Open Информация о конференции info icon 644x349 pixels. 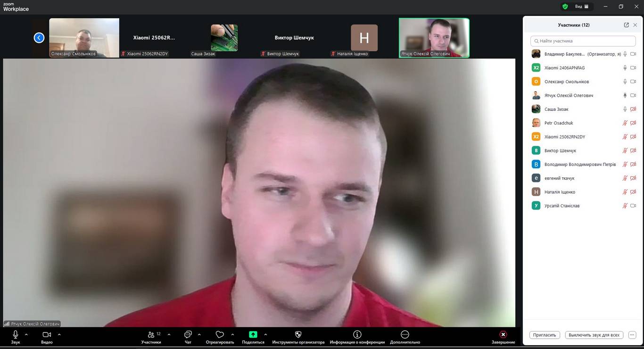point(357,334)
